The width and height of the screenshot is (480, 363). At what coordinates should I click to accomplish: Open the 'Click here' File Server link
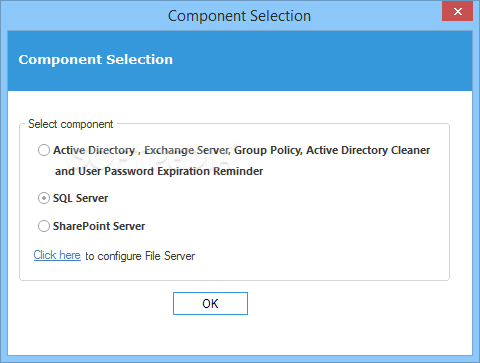click(x=57, y=255)
